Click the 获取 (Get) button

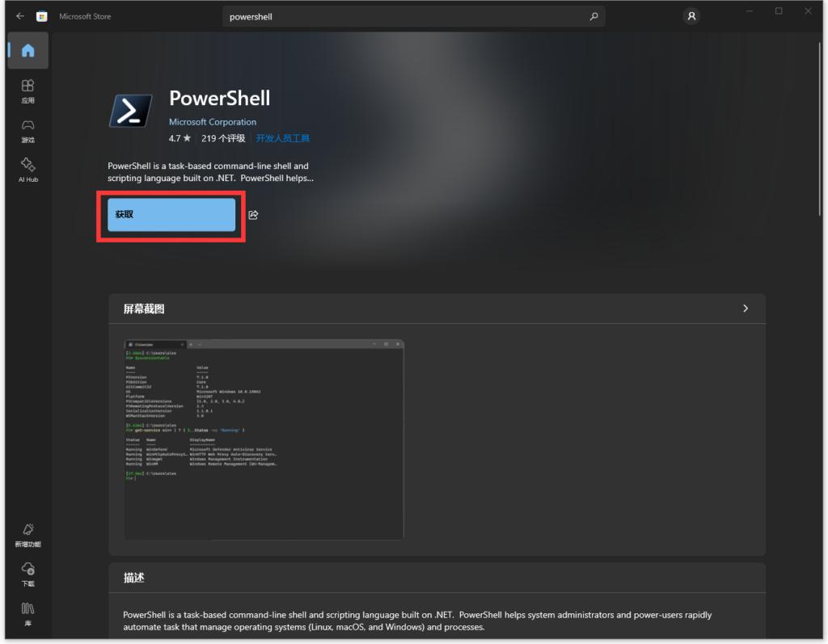(171, 215)
